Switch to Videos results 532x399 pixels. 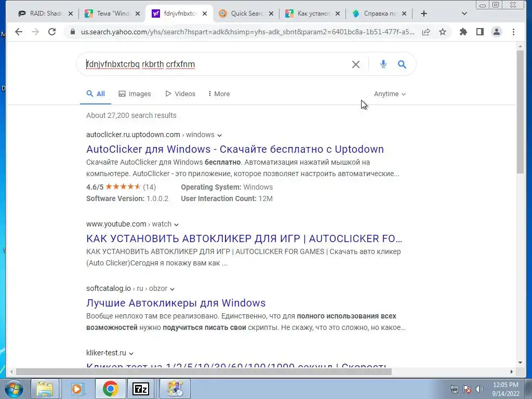coord(180,94)
